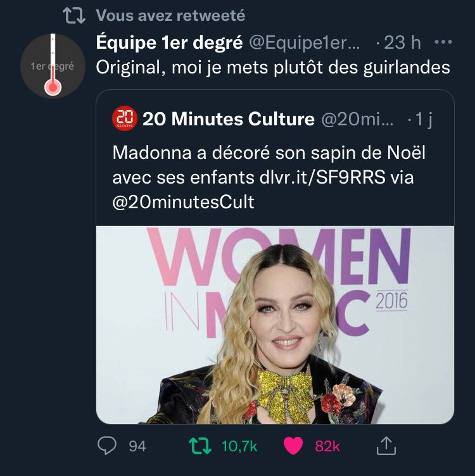Undo the retweet via green arrows icon
Screen dimensions: 475x476
(200, 446)
